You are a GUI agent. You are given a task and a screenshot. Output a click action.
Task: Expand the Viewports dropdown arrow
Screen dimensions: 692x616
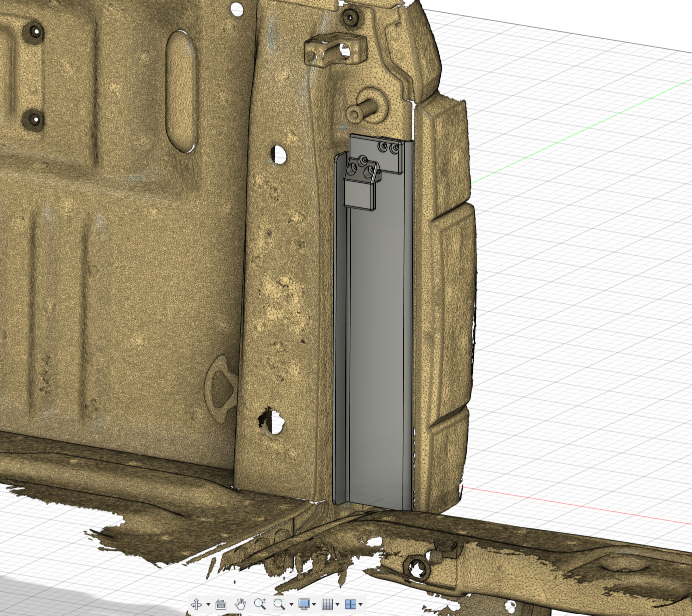coord(360,605)
